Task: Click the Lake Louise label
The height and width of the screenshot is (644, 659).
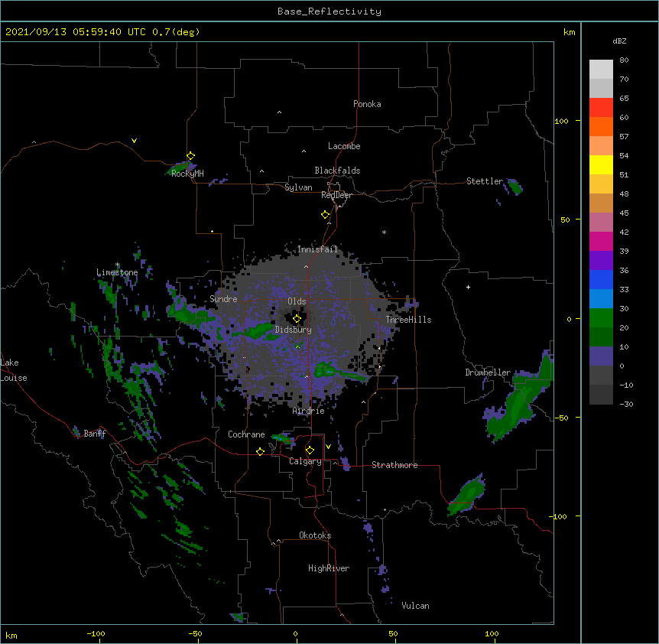Action: (14, 370)
